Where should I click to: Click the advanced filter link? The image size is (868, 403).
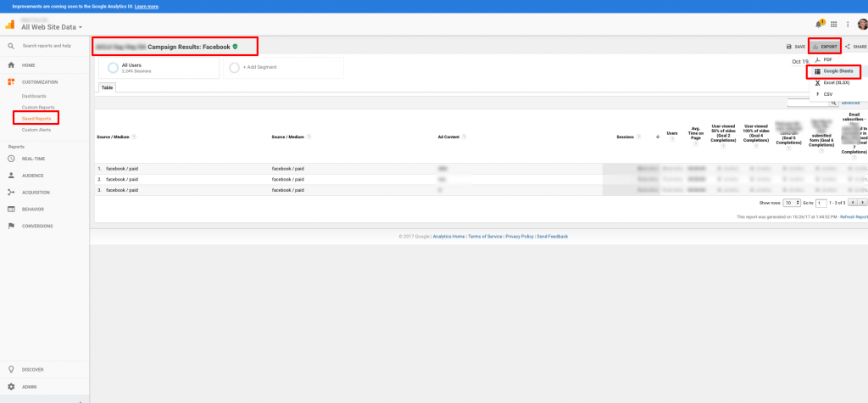(x=851, y=104)
